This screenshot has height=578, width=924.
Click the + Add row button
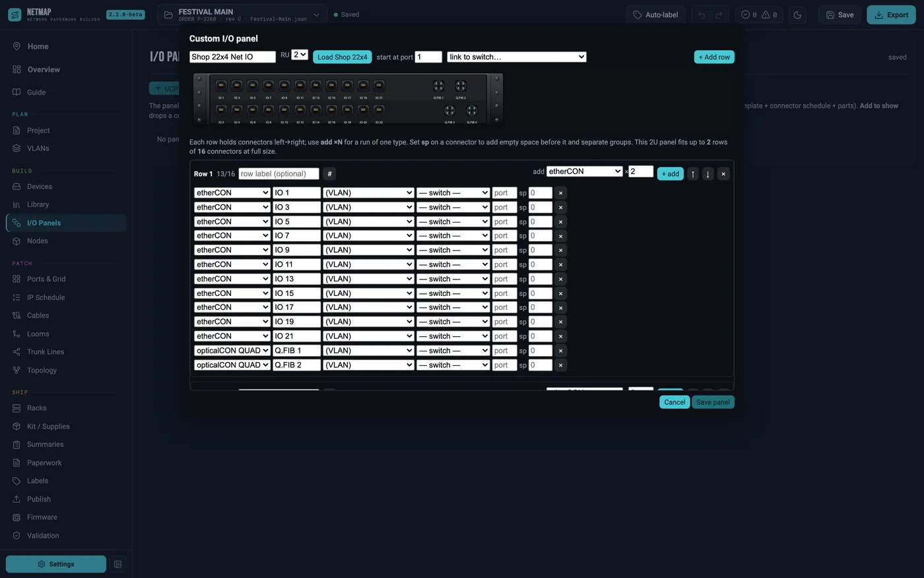coord(714,57)
